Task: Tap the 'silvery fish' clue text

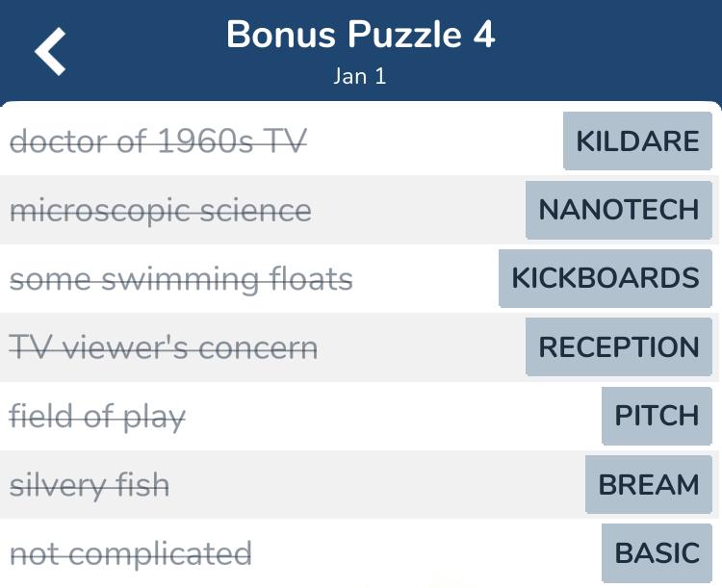Action: pyautogui.click(x=90, y=485)
